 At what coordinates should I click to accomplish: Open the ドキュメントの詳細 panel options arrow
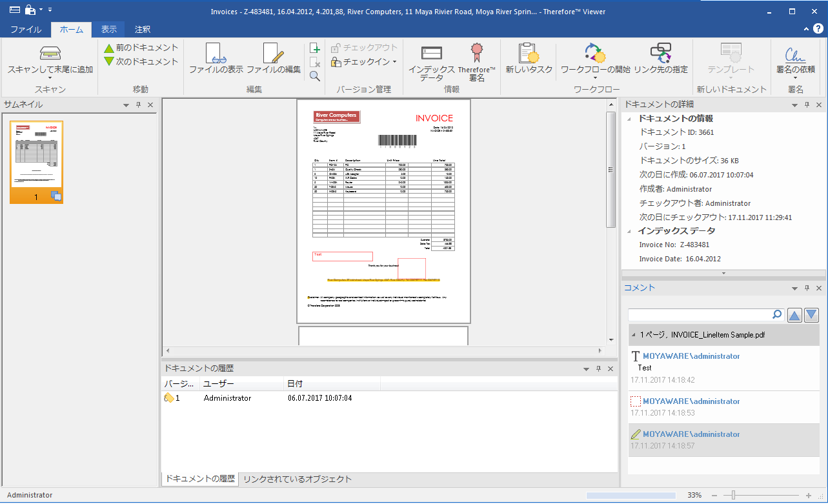[x=794, y=105]
